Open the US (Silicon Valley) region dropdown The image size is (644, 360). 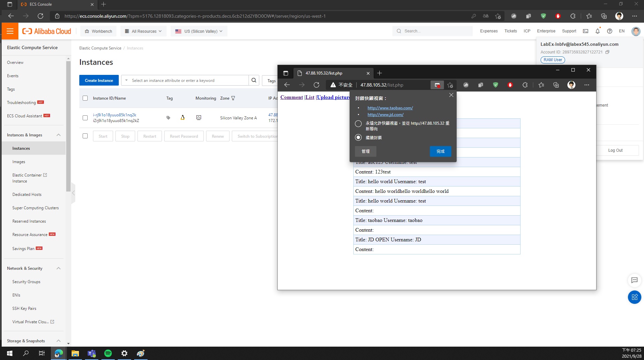tap(199, 31)
